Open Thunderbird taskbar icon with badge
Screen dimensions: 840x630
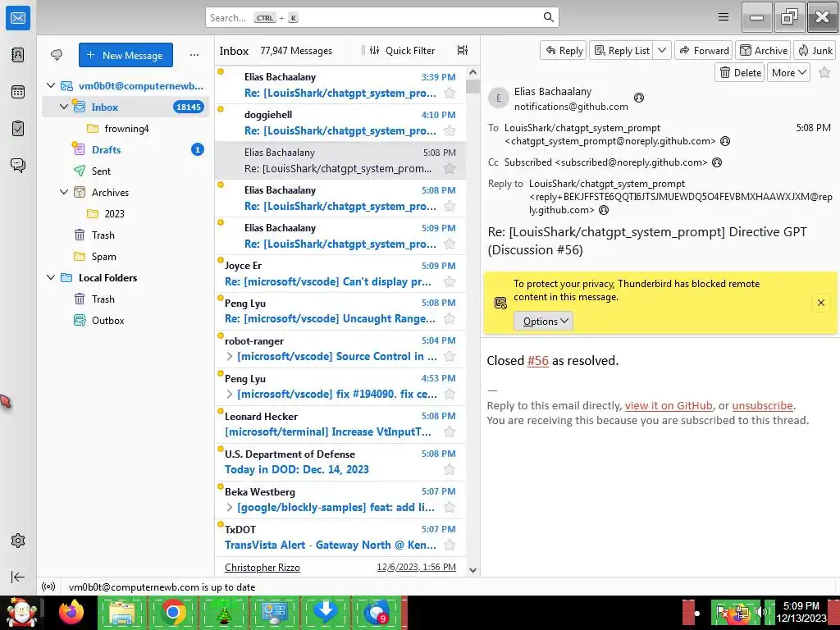pos(376,612)
